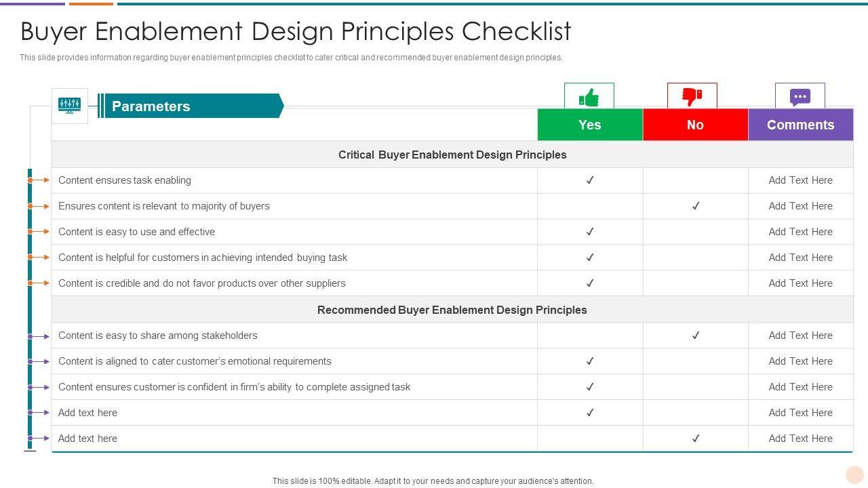This screenshot has height=488, width=868.
Task: Click the Yes checkmark for confident in firm's ability row
Action: tap(590, 387)
